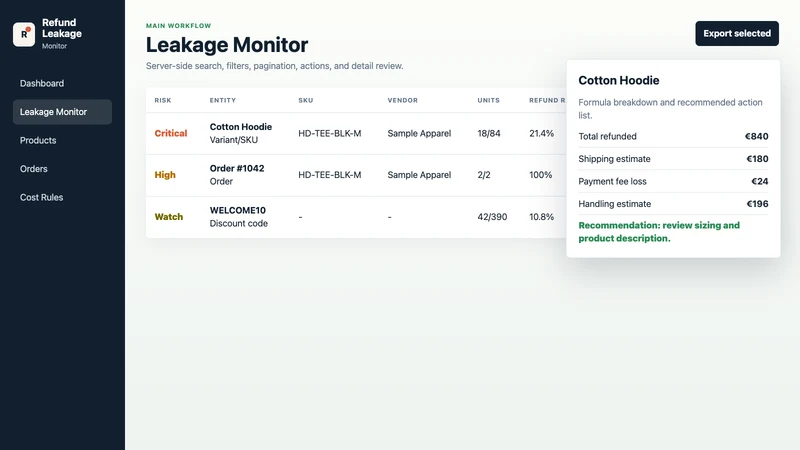The width and height of the screenshot is (800, 450).
Task: Click SKU HD-TEE-BLK-M in Cotton Hoodie row
Action: [330, 133]
